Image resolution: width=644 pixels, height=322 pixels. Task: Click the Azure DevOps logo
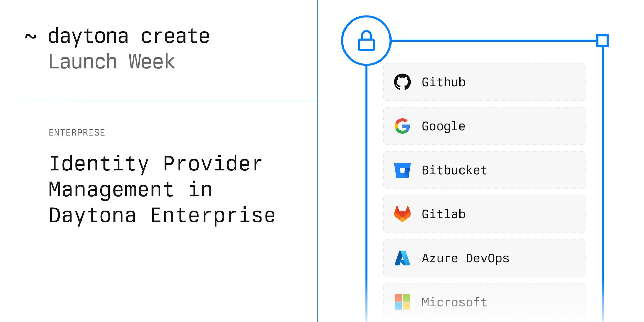point(402,258)
